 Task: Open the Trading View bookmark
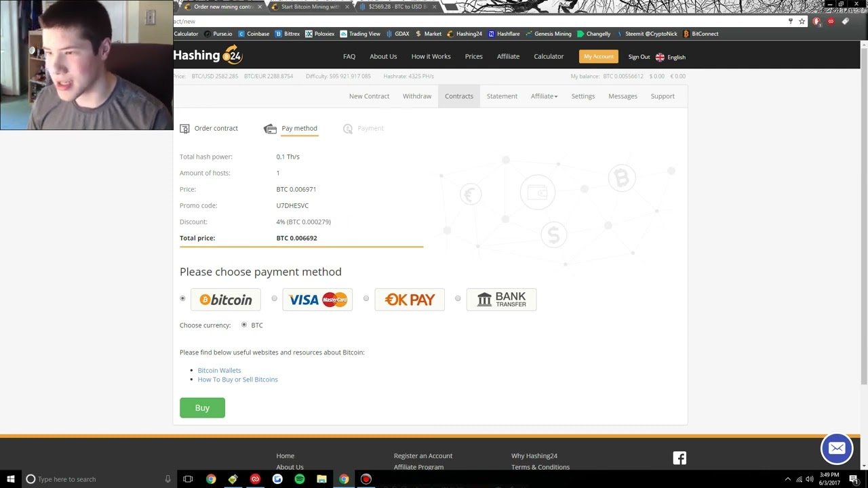[360, 34]
